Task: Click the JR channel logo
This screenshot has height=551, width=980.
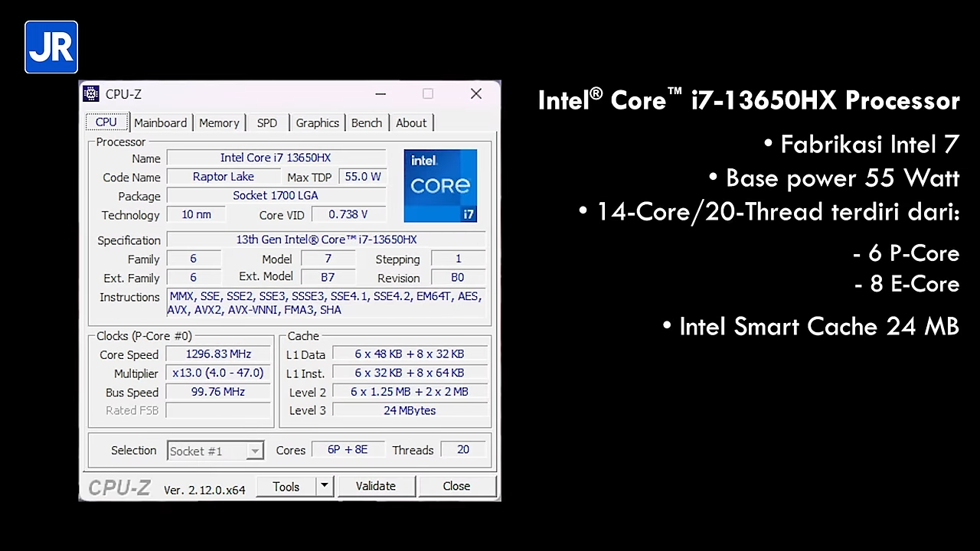Action: (51, 47)
